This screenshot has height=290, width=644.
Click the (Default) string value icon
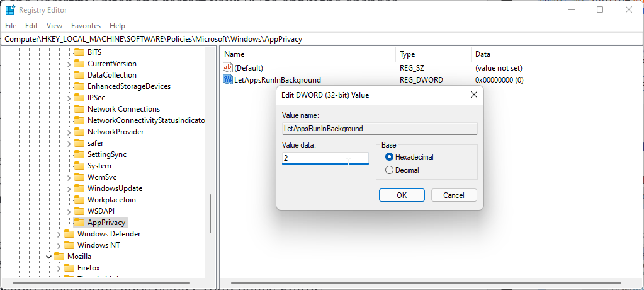pos(228,67)
